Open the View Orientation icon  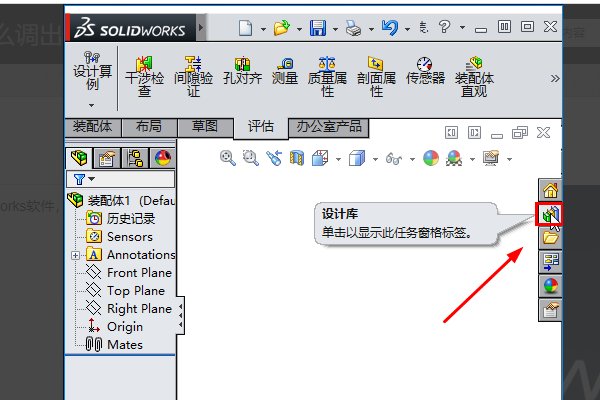coord(320,158)
